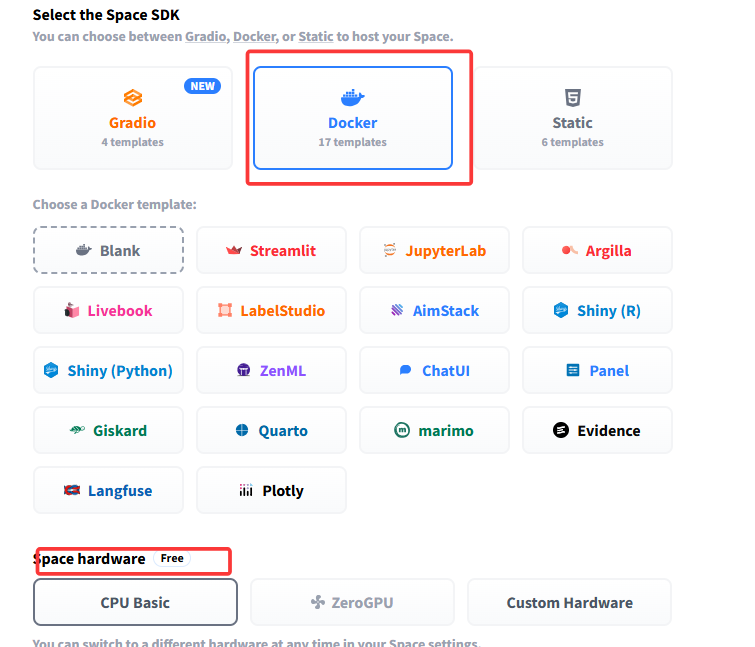
Task: Click the LabelStudio icon
Action: 225,311
